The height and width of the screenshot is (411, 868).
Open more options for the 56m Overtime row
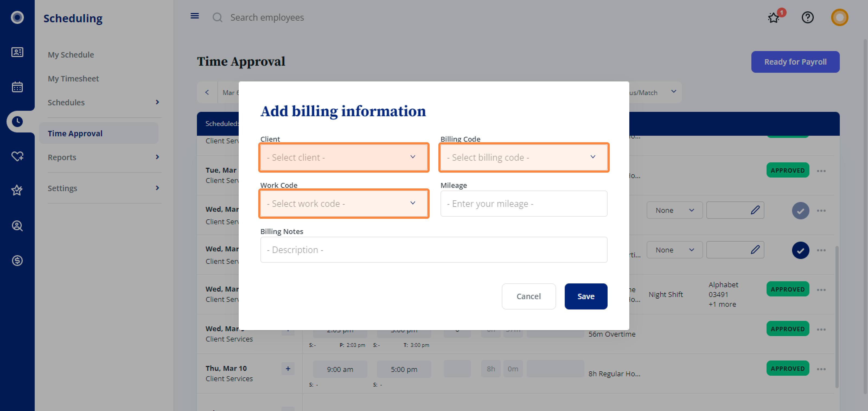coord(821,329)
